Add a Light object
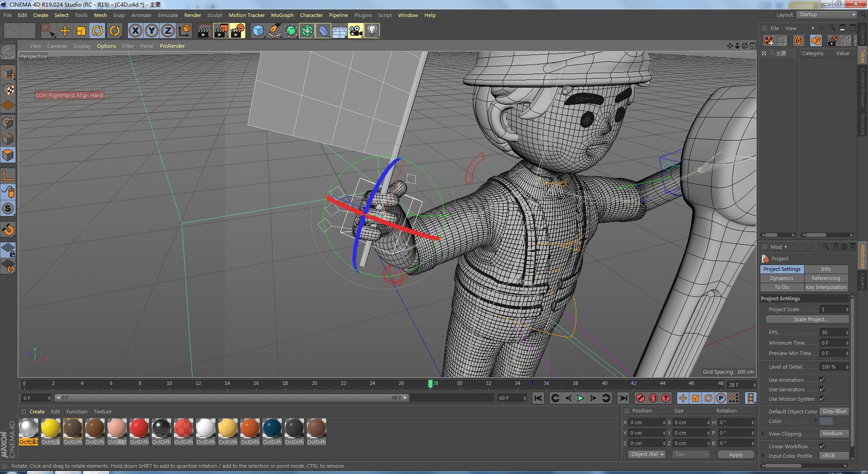868x474 pixels. (x=372, y=31)
